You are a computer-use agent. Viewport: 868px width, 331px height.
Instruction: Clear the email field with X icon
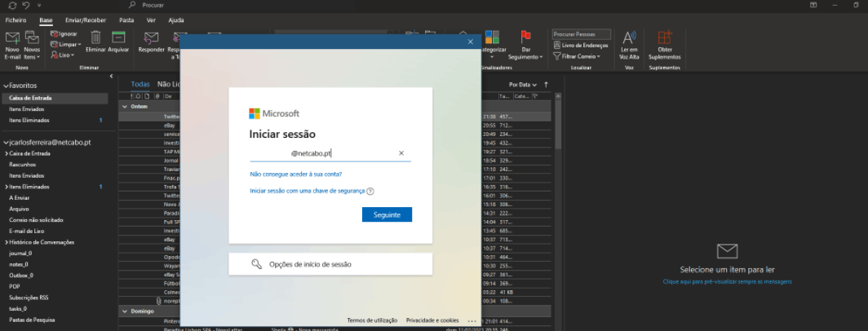401,153
